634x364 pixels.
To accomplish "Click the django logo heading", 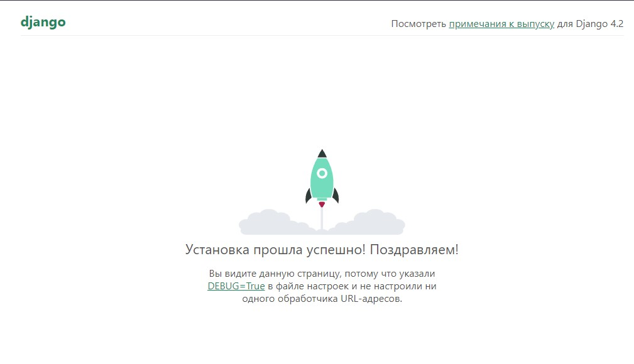I will point(43,22).
